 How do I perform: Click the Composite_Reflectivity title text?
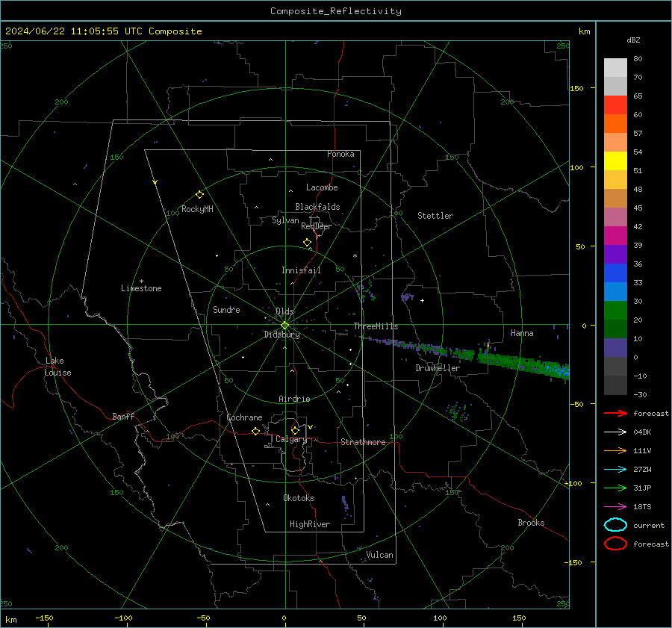(335, 11)
